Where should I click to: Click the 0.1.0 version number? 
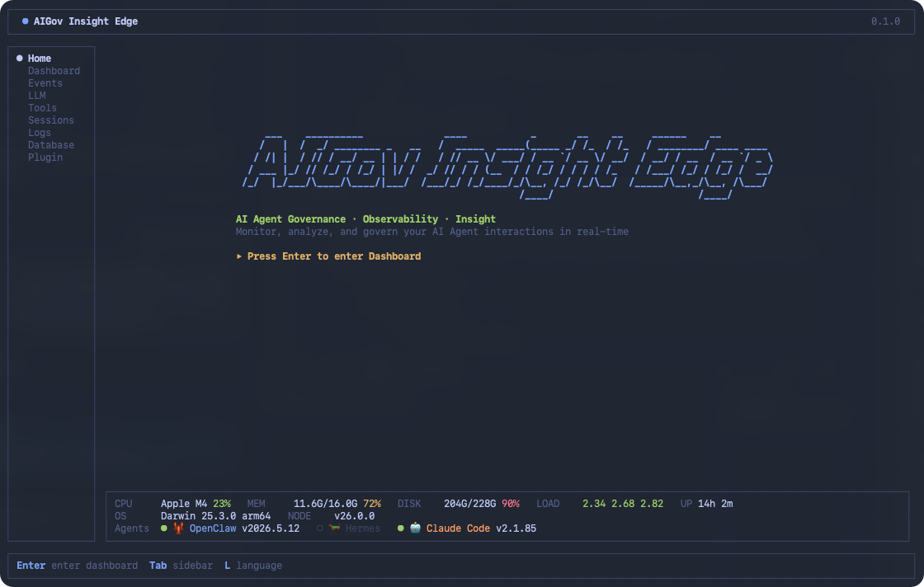tap(885, 21)
